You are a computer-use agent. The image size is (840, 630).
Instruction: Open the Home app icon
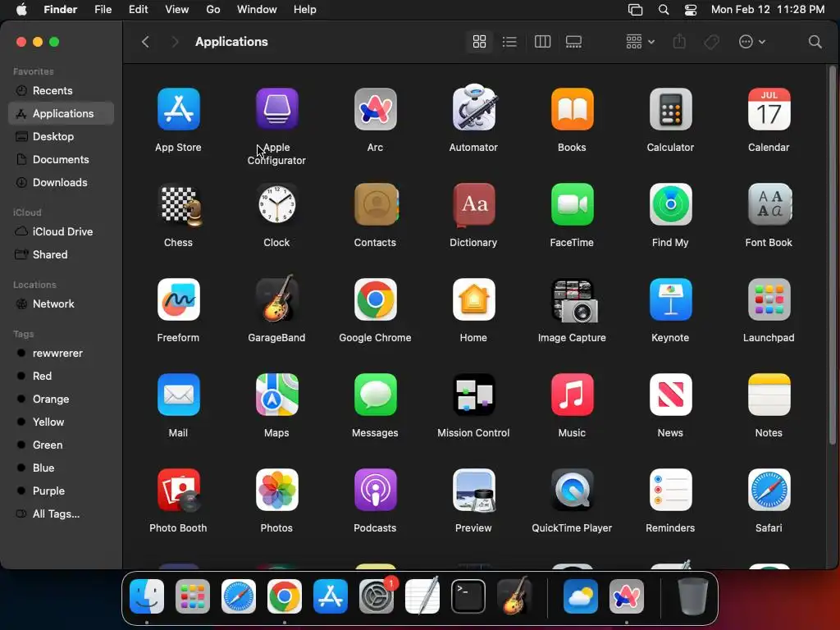tap(474, 299)
